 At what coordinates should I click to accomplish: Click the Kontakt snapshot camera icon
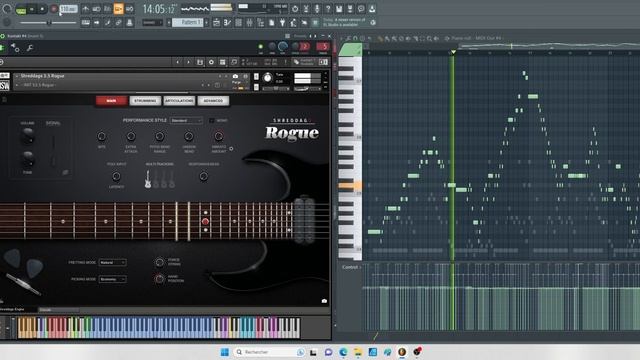click(x=235, y=76)
